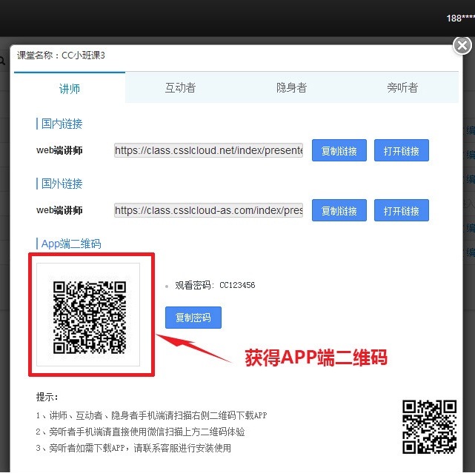Click the small APP download QR code
The height and width of the screenshot is (476, 475).
[429, 426]
